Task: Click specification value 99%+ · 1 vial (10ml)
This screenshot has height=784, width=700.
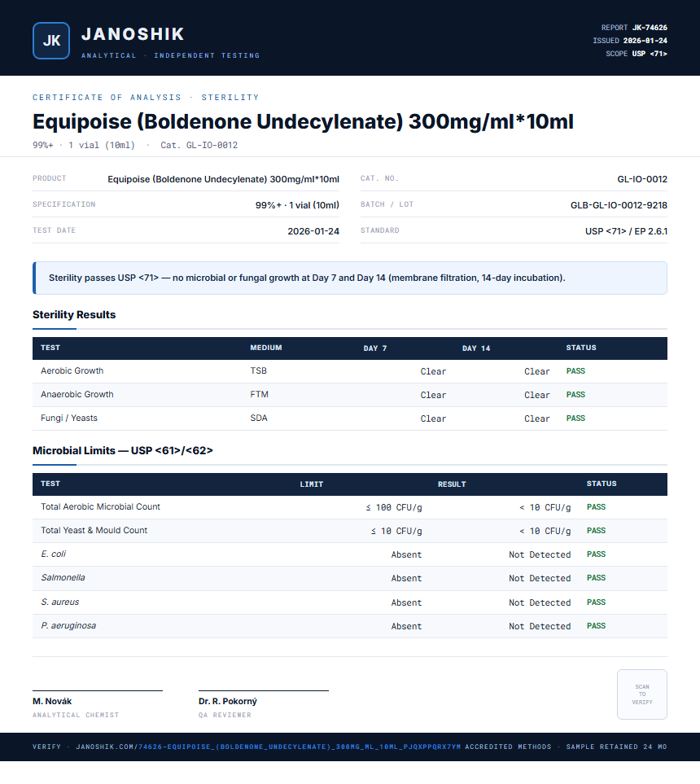Action: [297, 205]
